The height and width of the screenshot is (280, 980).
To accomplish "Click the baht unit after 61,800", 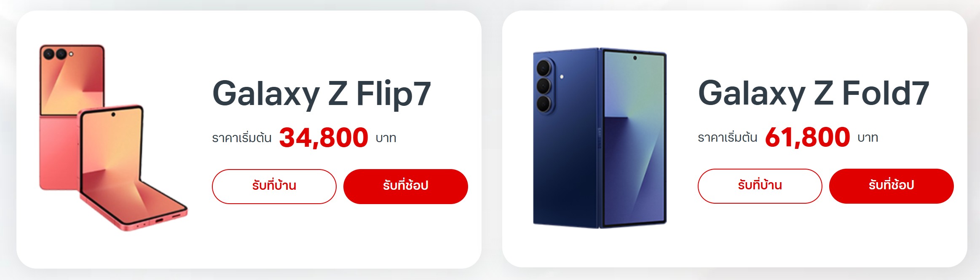I will [x=868, y=138].
